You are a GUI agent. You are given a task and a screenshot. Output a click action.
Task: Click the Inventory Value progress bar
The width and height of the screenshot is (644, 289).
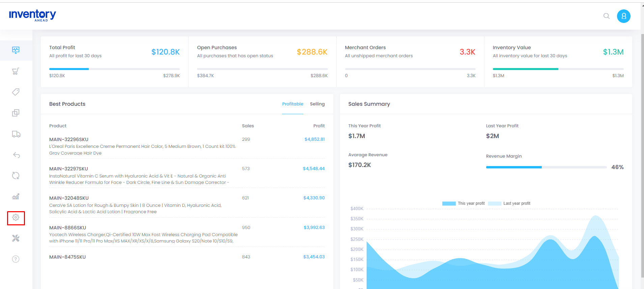coord(558,69)
